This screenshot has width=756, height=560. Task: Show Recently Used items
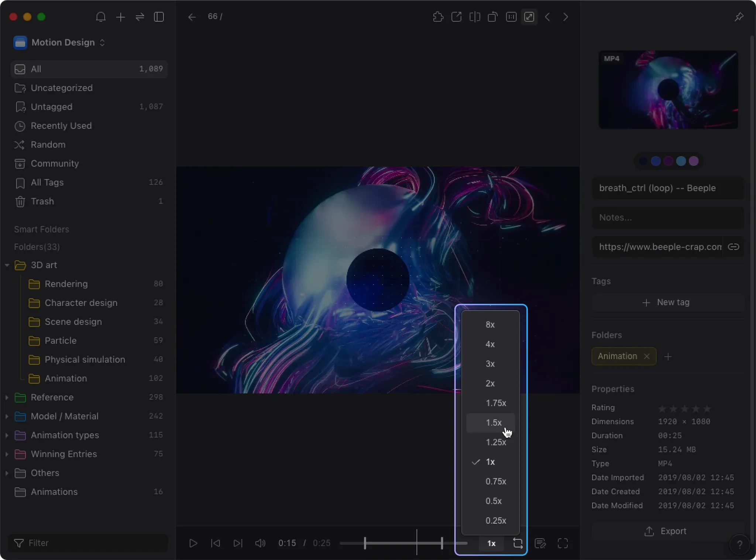[89, 126]
